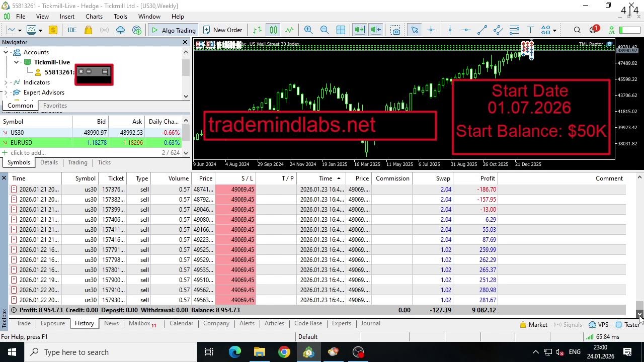Select the crosshair tool
This screenshot has height=362, width=644.
431,30
